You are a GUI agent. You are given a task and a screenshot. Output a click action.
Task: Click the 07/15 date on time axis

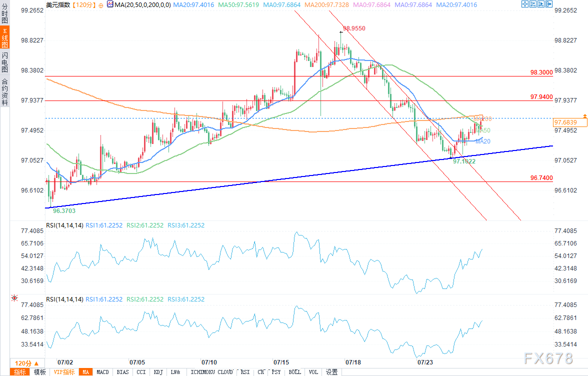point(281,362)
